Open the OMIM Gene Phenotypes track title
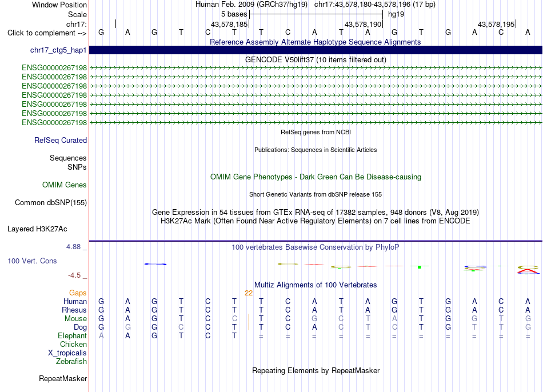 [x=316, y=177]
